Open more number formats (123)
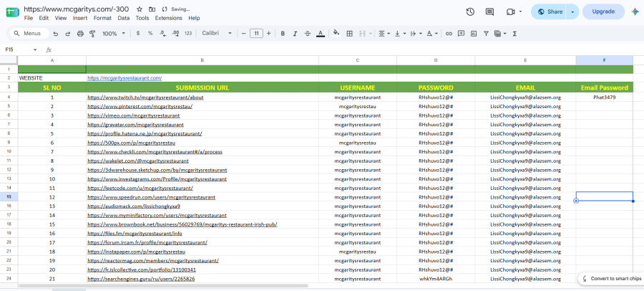644x291 pixels. (188, 34)
